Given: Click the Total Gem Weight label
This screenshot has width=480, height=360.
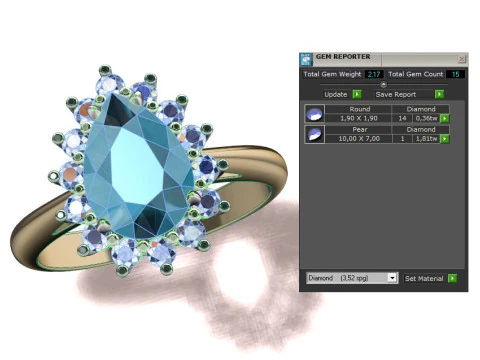Looking at the screenshot, I should point(332,74).
